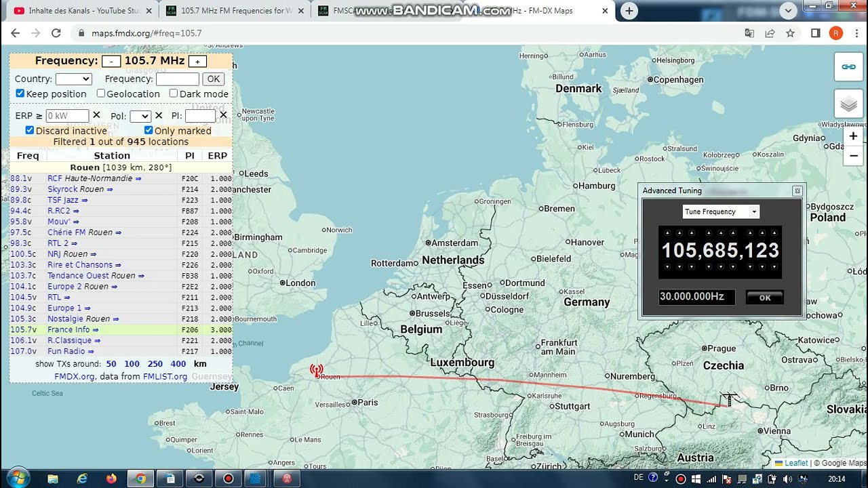This screenshot has width=868, height=488.
Task: Open the volume speaker tray icon
Action: (787, 479)
